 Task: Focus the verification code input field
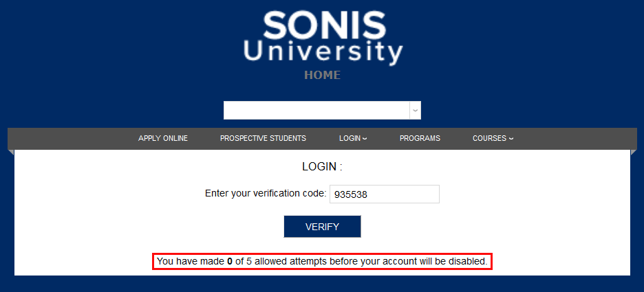pyautogui.click(x=384, y=194)
